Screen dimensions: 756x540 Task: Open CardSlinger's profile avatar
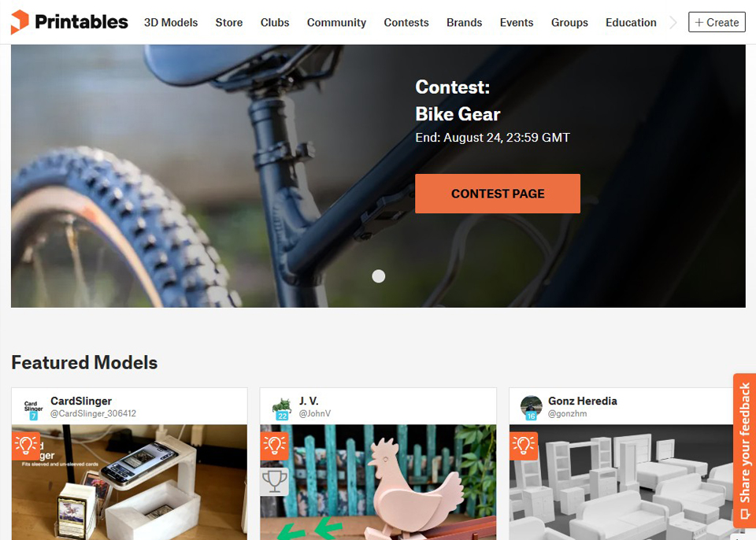[33, 408]
